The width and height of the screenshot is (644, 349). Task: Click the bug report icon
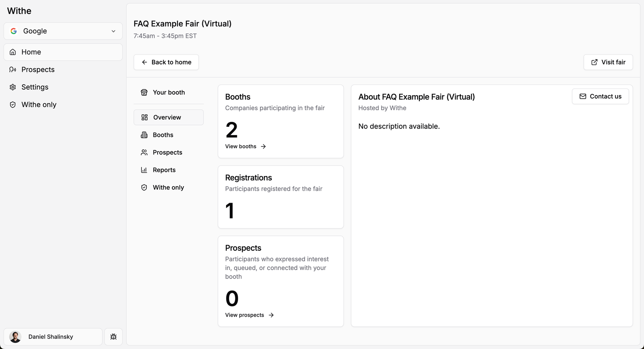pos(113,337)
